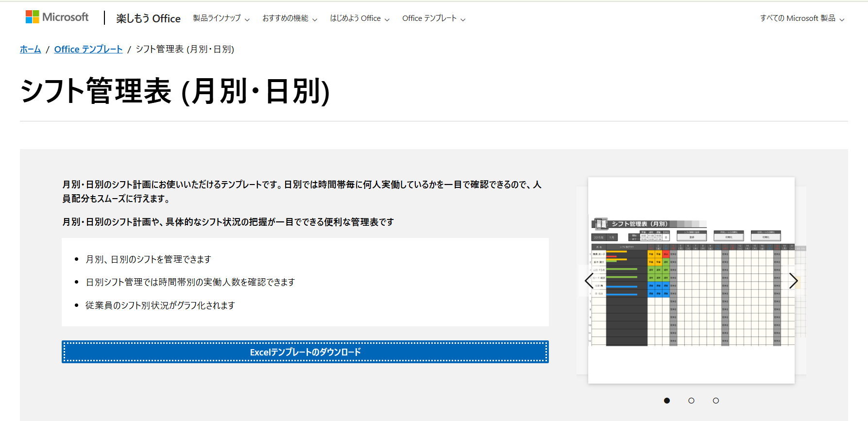Open すべての Microsoft 製品 dropdown
Viewport: 868px width, 421px height.
pyautogui.click(x=802, y=18)
